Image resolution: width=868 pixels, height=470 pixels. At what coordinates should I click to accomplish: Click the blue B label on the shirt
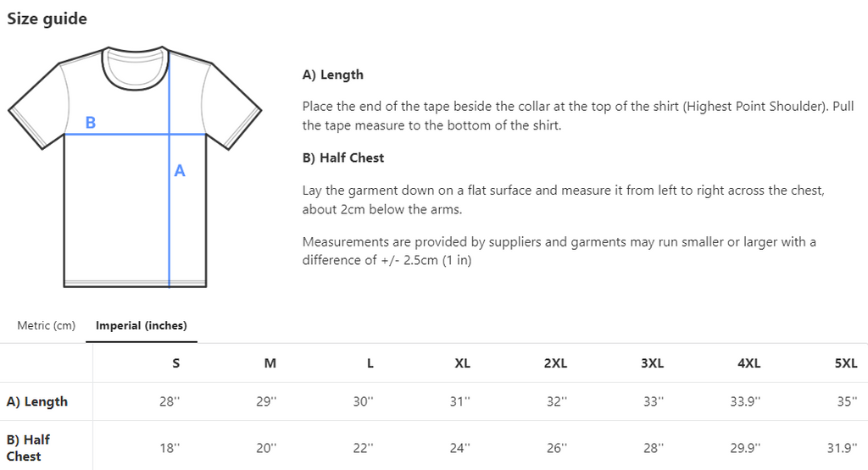(x=91, y=123)
